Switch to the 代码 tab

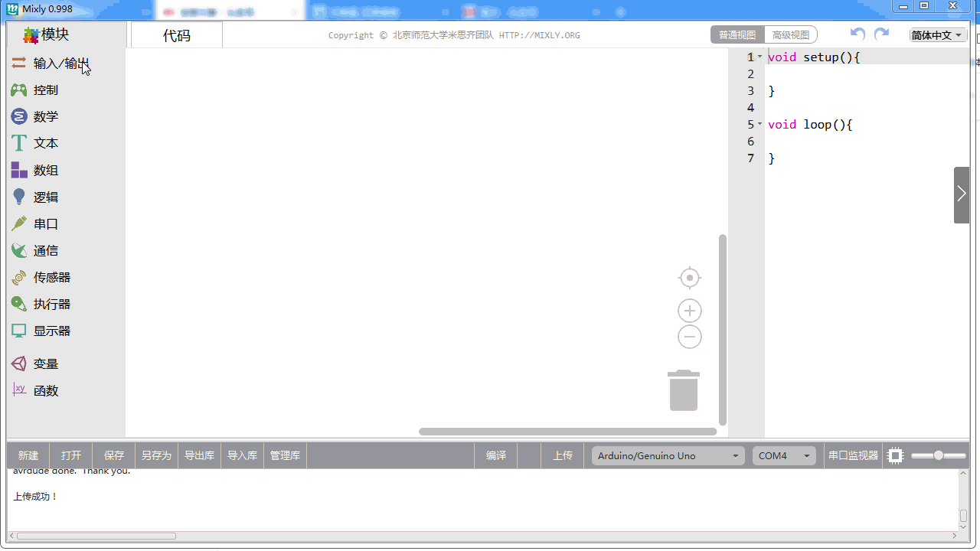tap(177, 35)
